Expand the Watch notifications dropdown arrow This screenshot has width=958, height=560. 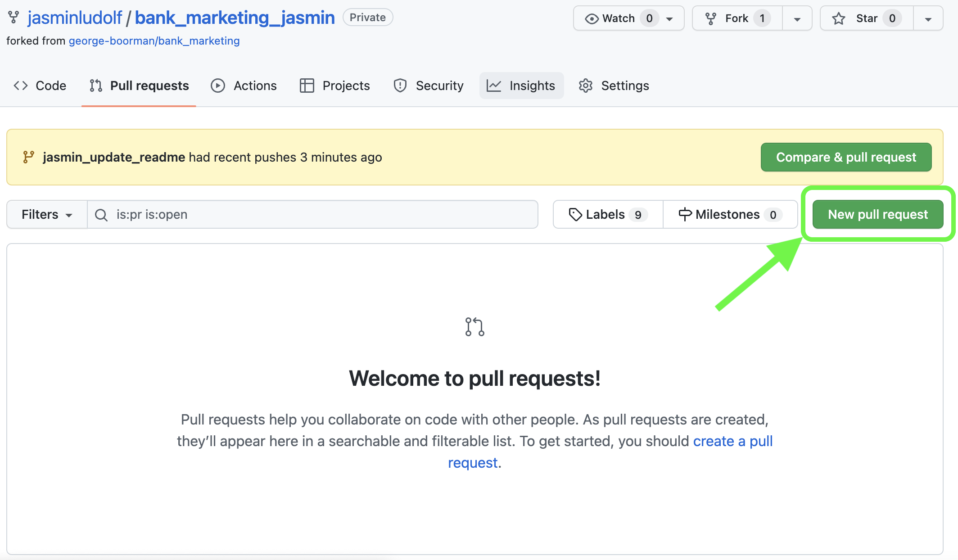coord(670,19)
